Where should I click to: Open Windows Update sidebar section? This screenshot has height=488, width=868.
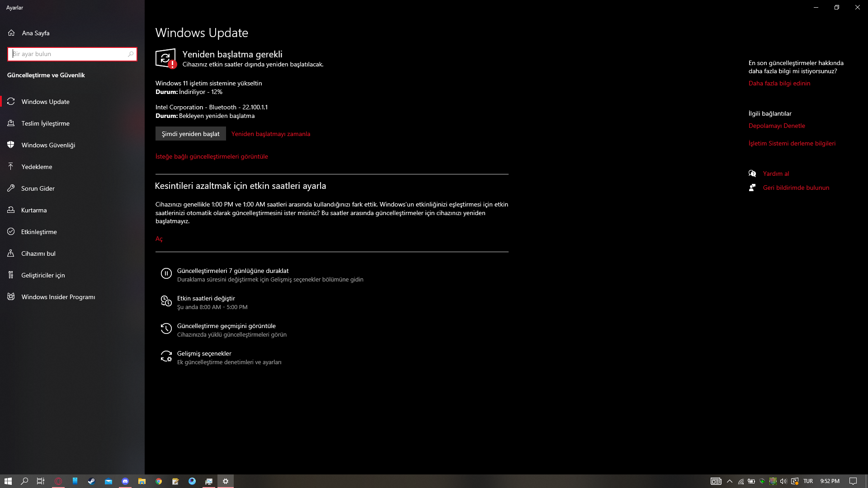point(72,102)
